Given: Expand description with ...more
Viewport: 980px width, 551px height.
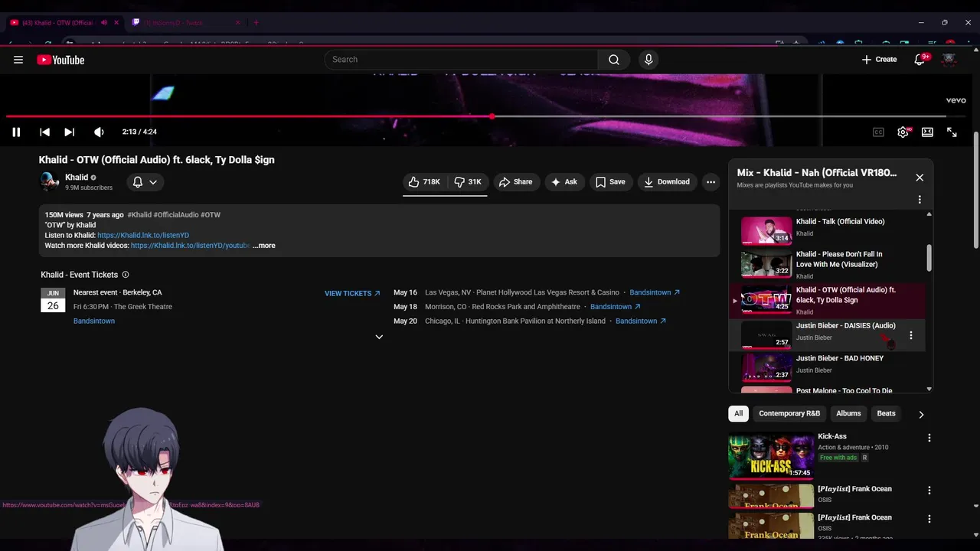Looking at the screenshot, I should pos(264,246).
